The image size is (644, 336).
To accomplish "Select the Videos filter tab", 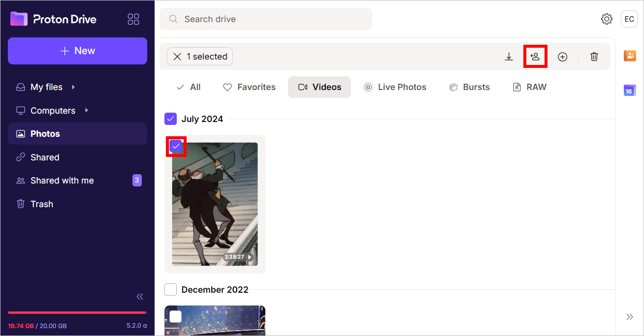I will coord(320,87).
